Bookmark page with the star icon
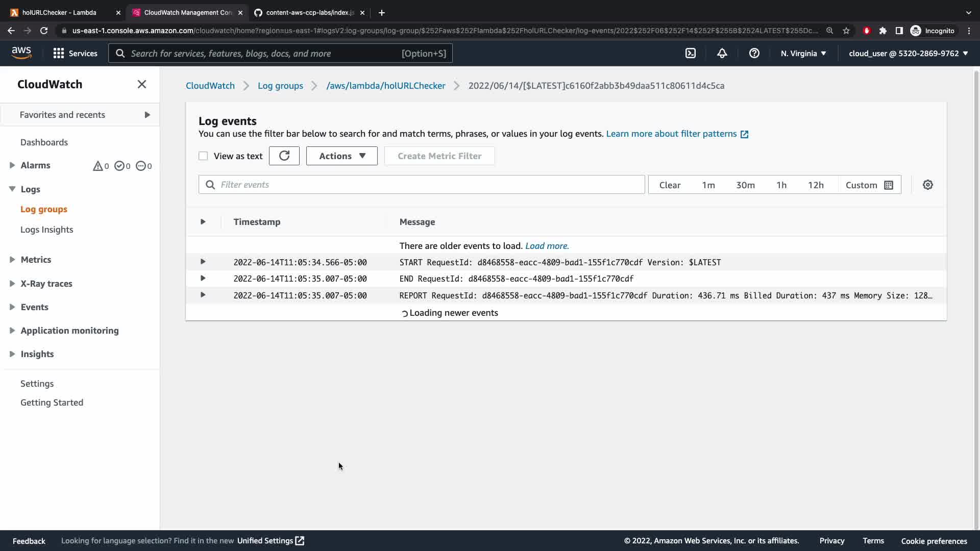 click(846, 31)
